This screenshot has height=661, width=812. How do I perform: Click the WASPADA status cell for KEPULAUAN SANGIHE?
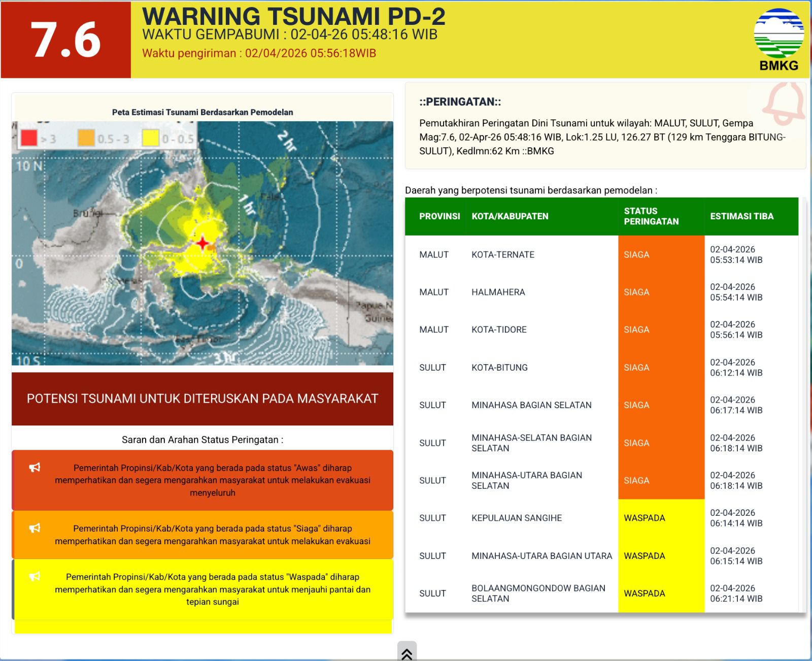point(644,518)
